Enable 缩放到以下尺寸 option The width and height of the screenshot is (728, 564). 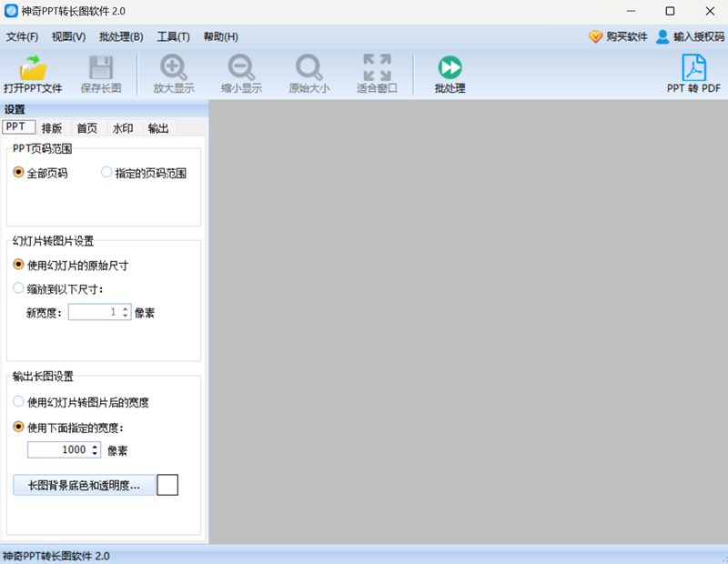coord(18,287)
